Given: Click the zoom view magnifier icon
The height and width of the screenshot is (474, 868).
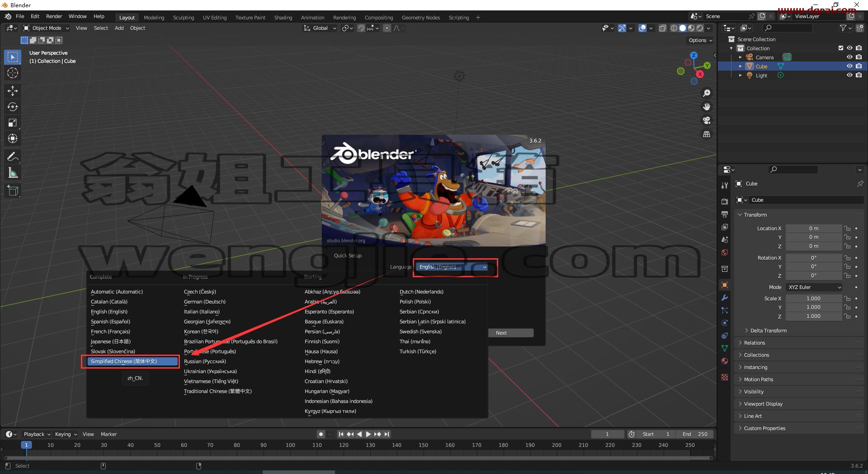Looking at the screenshot, I should click(706, 93).
